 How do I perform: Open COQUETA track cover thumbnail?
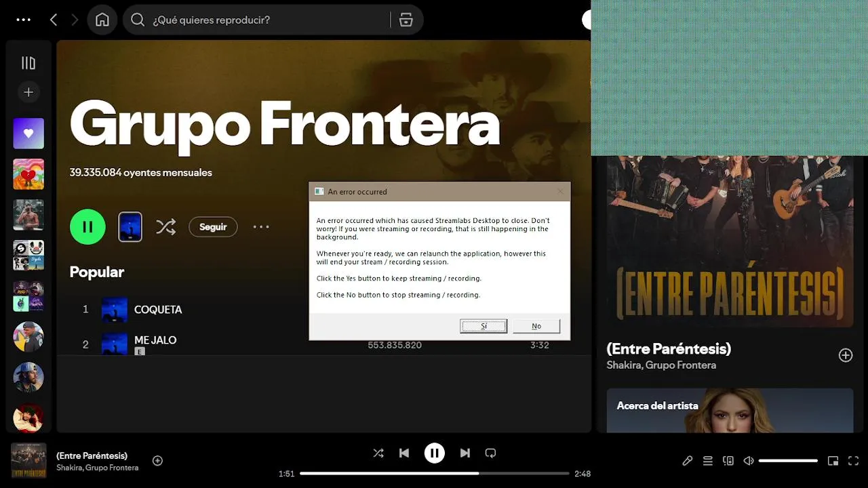pyautogui.click(x=115, y=309)
